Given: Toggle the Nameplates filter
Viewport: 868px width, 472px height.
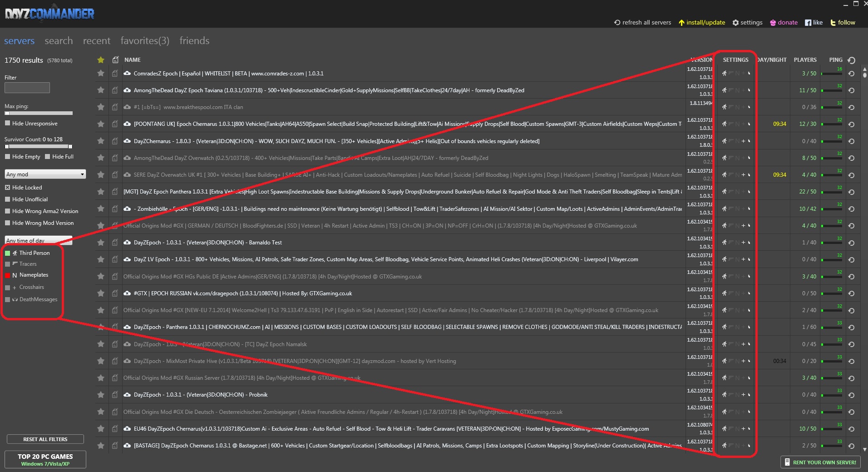Looking at the screenshot, I should (7, 275).
